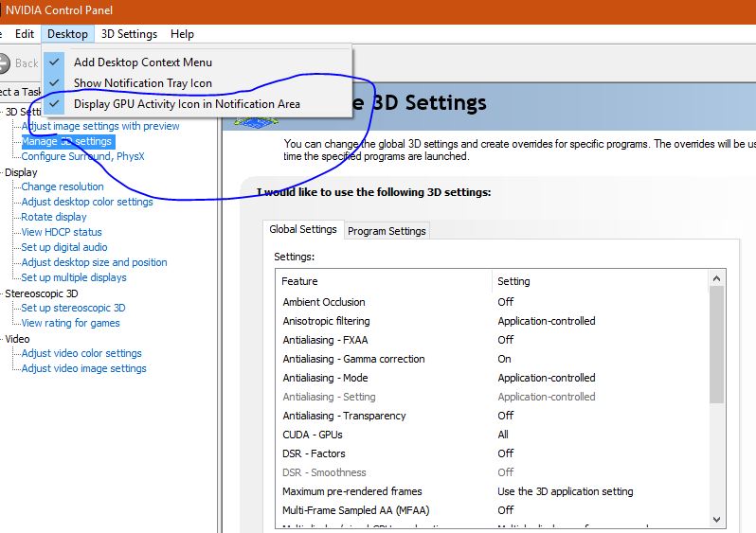Open Set up digital audio page
756x533 pixels.
coord(64,247)
